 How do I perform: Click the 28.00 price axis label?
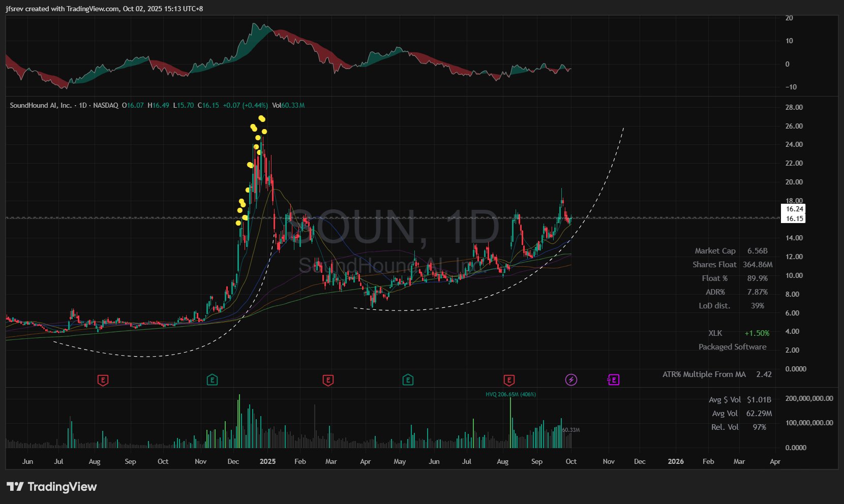click(794, 107)
